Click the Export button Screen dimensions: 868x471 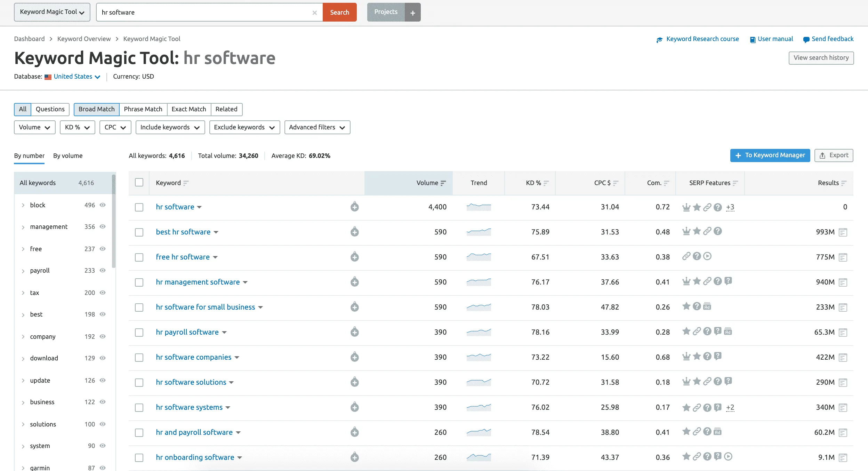click(x=834, y=155)
